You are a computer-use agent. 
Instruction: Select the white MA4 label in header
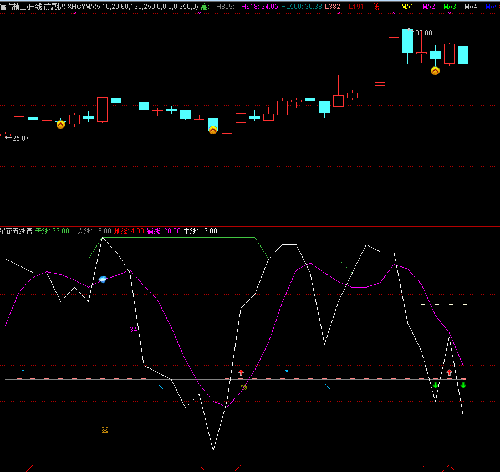pyautogui.click(x=471, y=6)
